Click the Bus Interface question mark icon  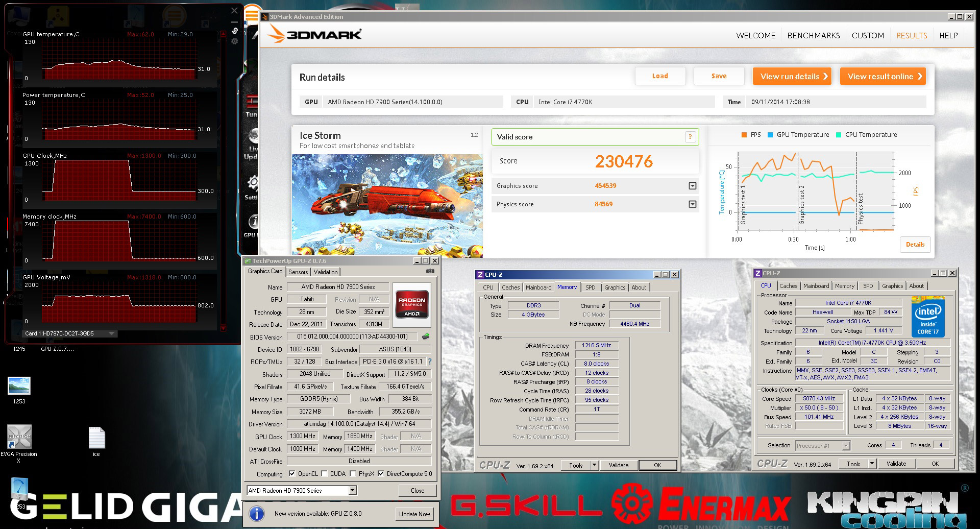(x=430, y=362)
